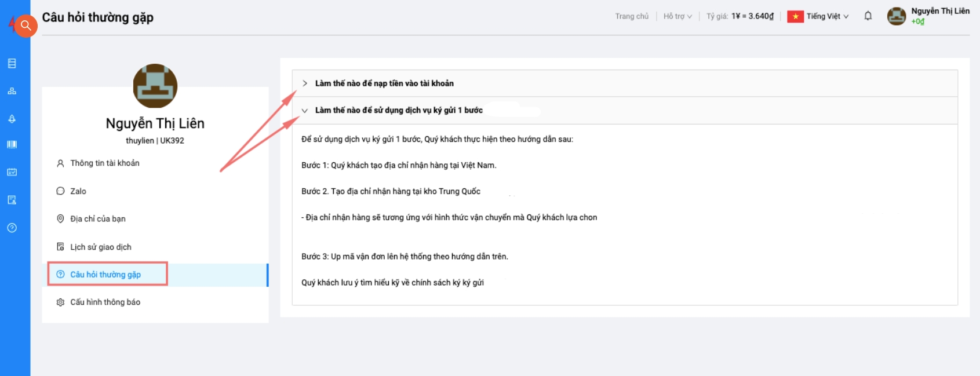Select the barcode icon in the sidebar
Viewport: 980px width, 376px height.
[12, 144]
